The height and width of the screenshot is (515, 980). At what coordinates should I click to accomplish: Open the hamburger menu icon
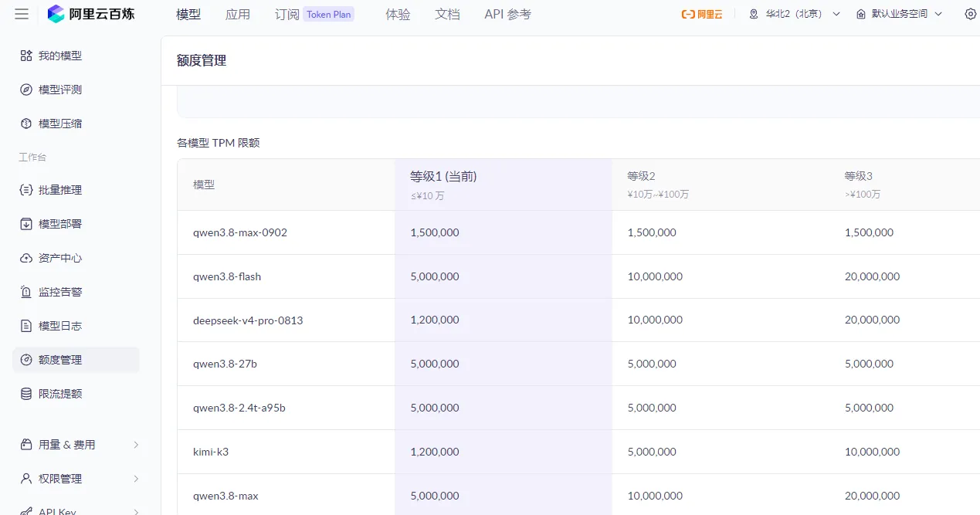pyautogui.click(x=22, y=14)
